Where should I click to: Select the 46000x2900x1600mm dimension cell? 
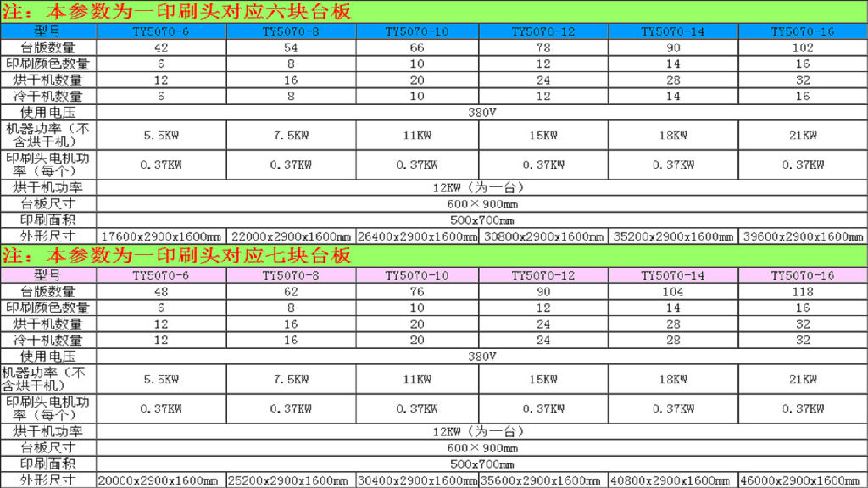tap(803, 480)
